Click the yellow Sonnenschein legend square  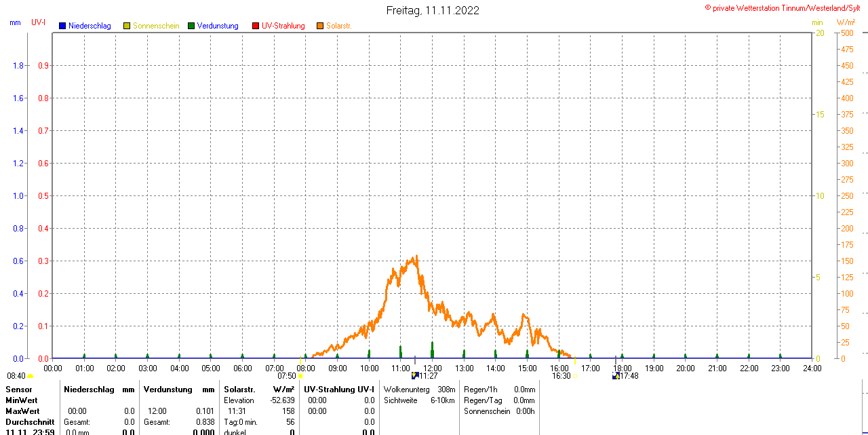click(127, 26)
